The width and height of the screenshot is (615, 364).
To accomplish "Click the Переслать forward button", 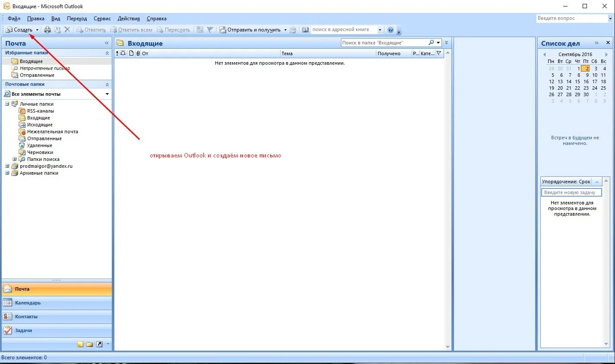I will [x=173, y=30].
